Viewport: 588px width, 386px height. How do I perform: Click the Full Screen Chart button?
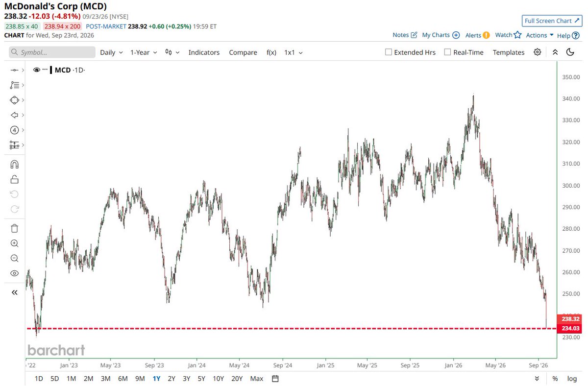coord(551,21)
